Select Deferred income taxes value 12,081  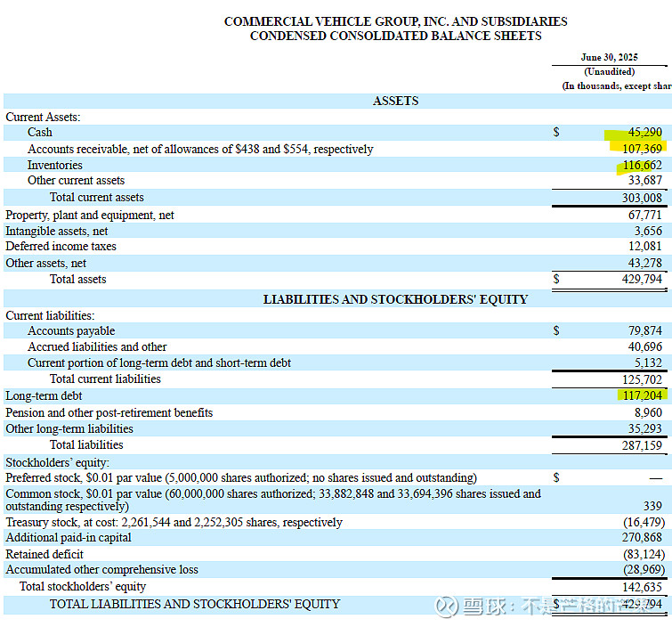[644, 246]
